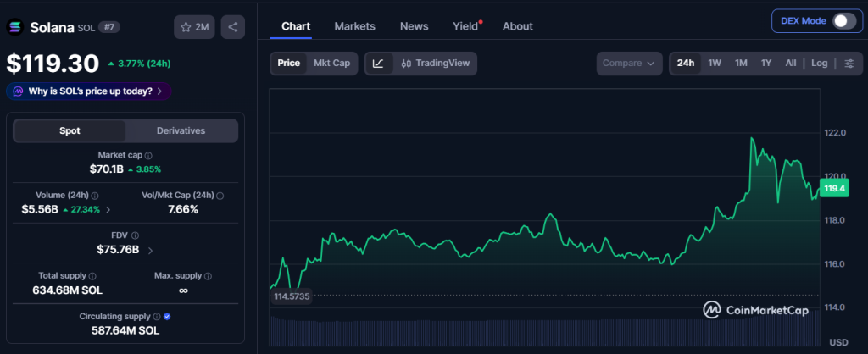Click the $70.1B market cap value
This screenshot has width=868, height=354.
tap(106, 169)
